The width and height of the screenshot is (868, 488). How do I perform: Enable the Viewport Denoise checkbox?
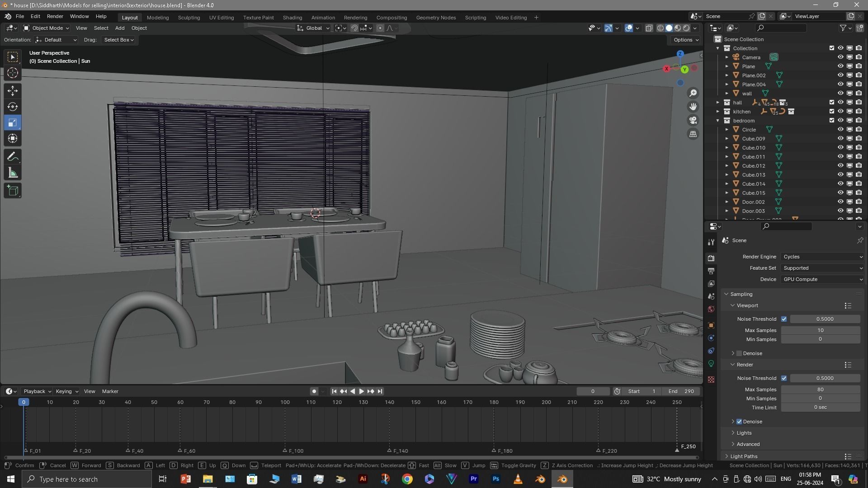point(739,353)
